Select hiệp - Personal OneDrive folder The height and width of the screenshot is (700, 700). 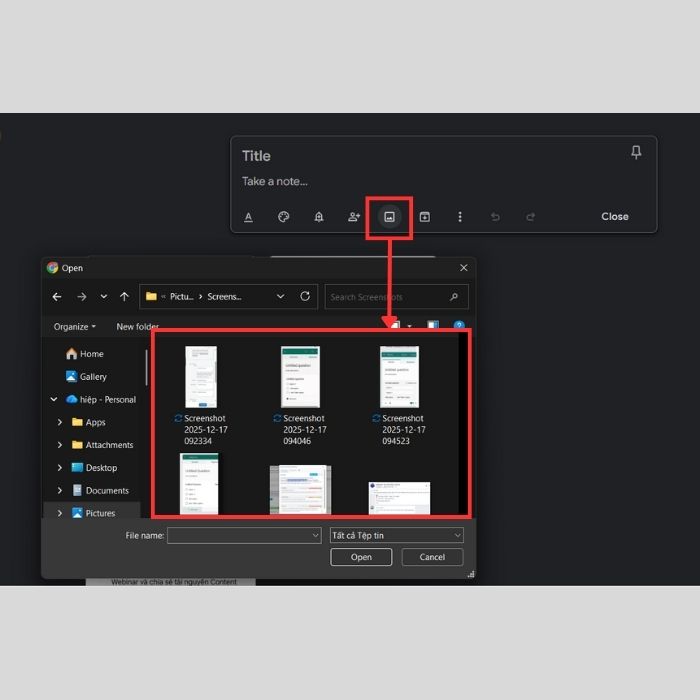tap(101, 400)
